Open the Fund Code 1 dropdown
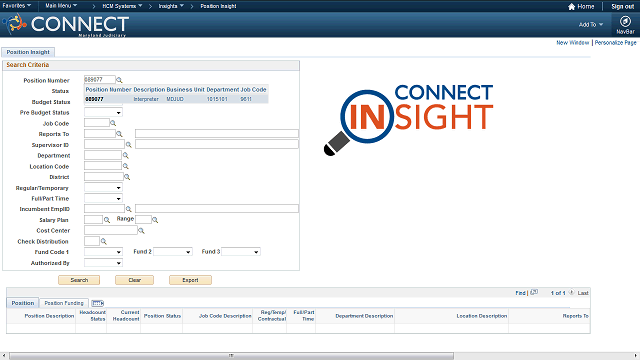The width and height of the screenshot is (640, 360). pyautogui.click(x=103, y=252)
